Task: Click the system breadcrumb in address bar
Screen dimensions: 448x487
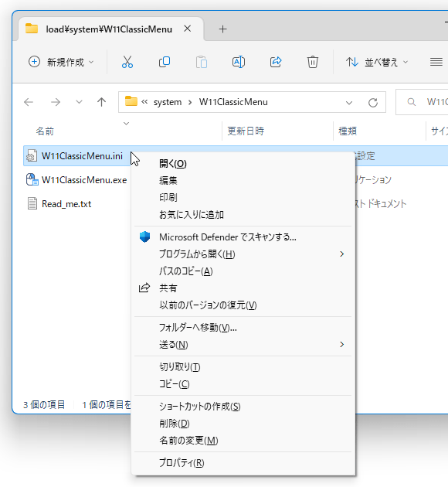Action: point(168,102)
